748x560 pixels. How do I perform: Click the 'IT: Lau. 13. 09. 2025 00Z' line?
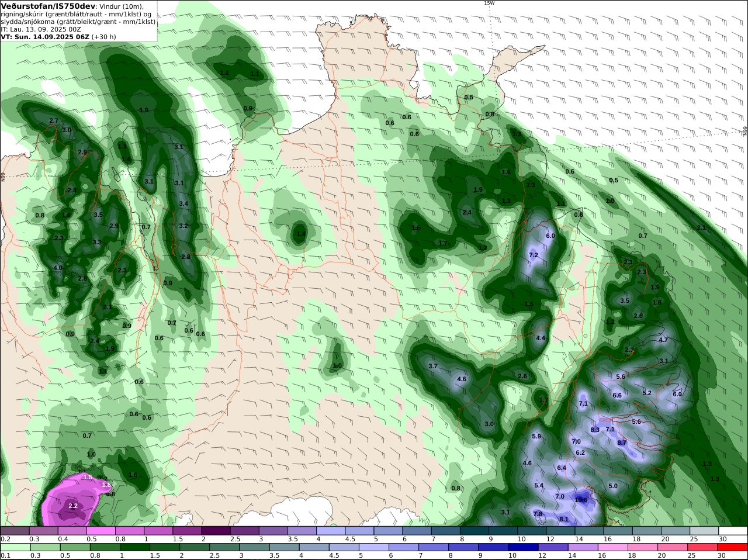click(41, 29)
